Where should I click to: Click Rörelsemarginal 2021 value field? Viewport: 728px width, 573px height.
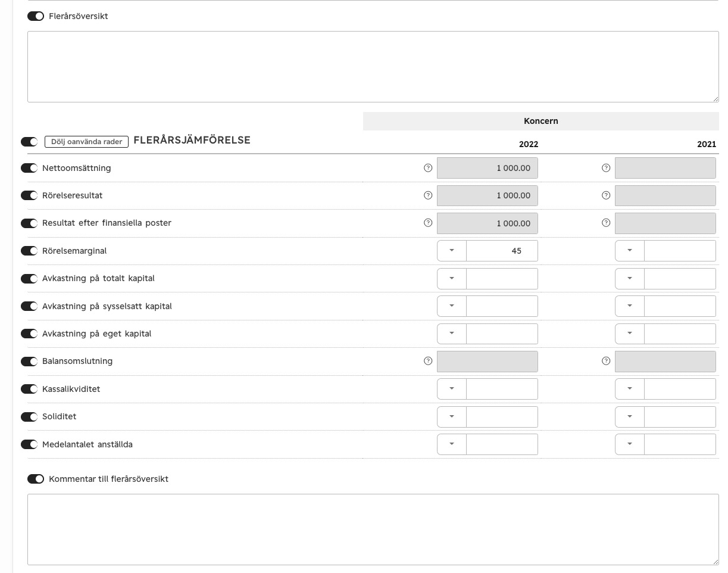pyautogui.click(x=680, y=251)
